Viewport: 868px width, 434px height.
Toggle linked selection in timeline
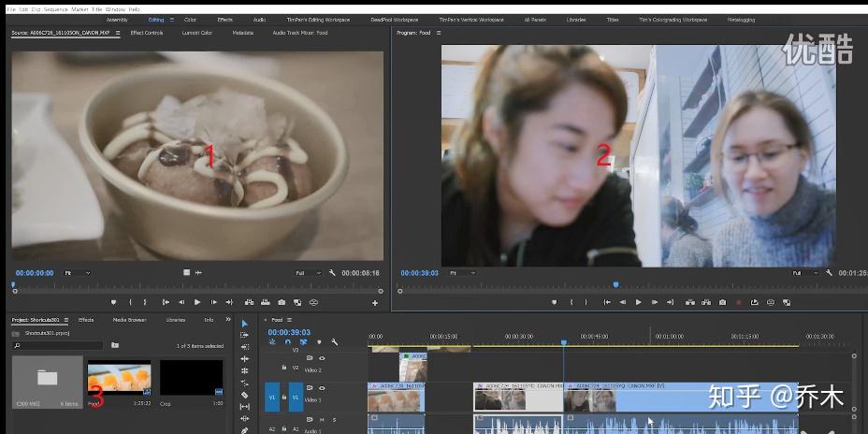point(303,342)
